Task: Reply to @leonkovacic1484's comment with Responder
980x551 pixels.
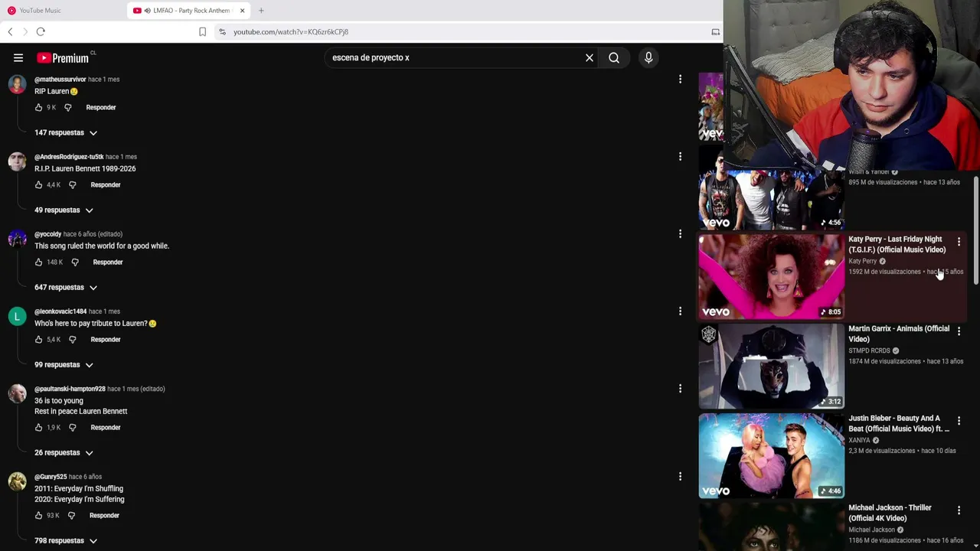Action: point(106,339)
